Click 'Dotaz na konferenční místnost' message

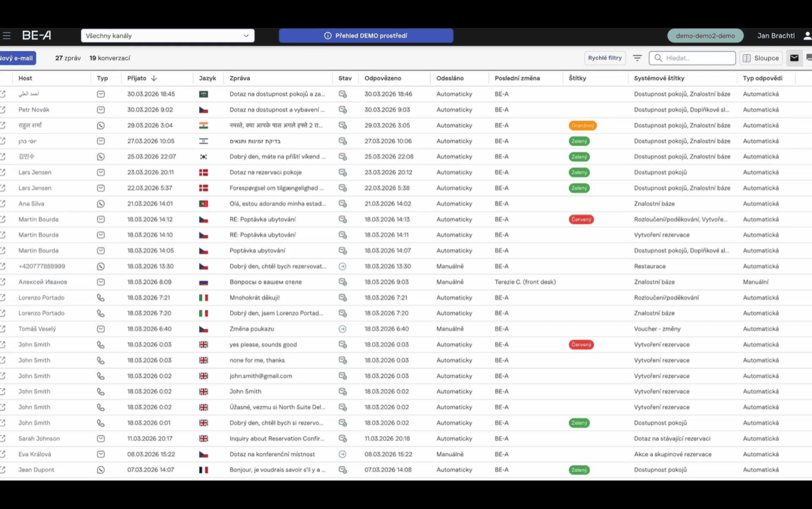[273, 454]
